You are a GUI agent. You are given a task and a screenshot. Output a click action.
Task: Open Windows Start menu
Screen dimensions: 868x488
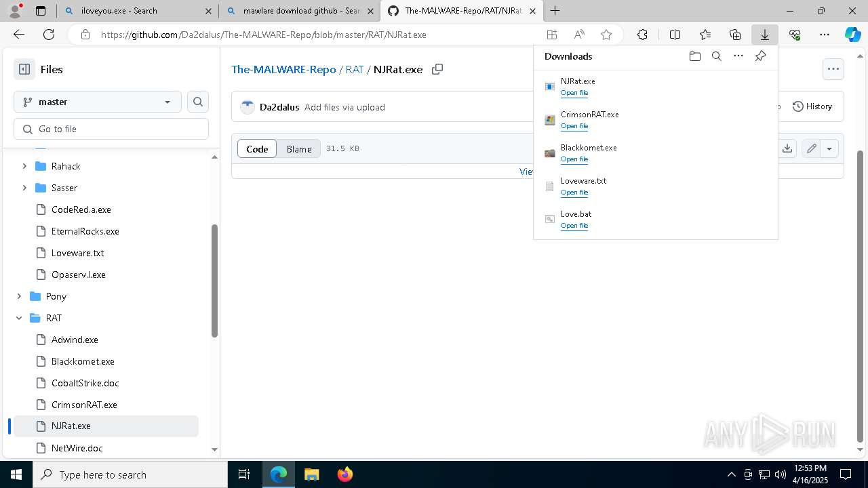[16, 474]
